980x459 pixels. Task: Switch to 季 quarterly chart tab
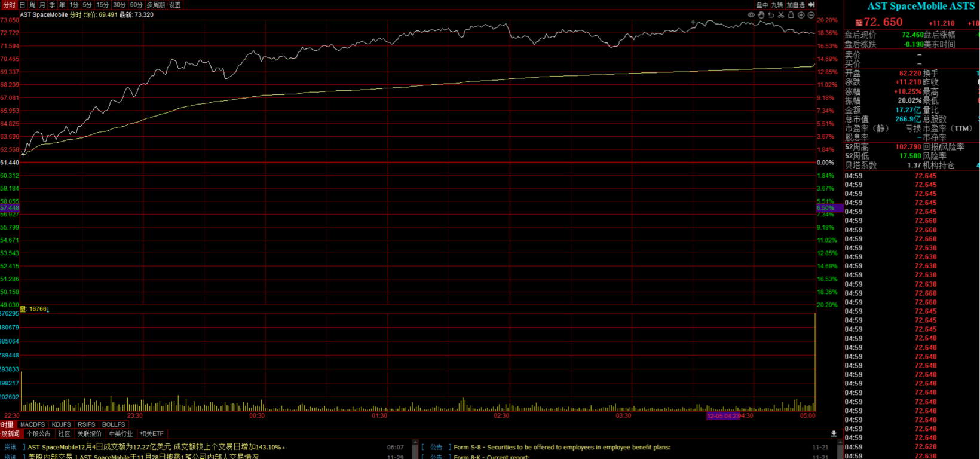52,5
